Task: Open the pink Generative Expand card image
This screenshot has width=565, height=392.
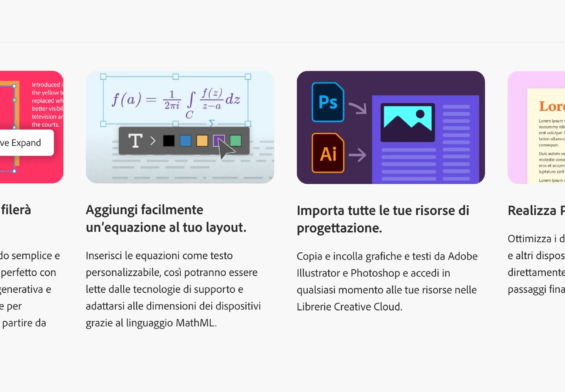Action: point(32,127)
